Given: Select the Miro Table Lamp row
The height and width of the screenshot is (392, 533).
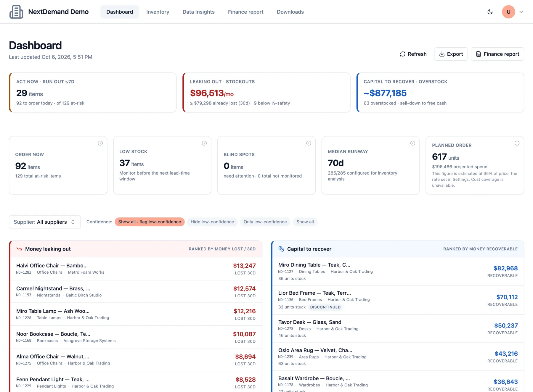Looking at the screenshot, I should pyautogui.click(x=136, y=314).
